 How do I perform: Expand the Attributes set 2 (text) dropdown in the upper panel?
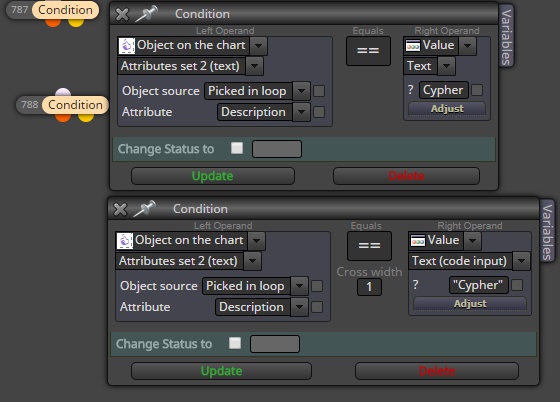pos(254,66)
